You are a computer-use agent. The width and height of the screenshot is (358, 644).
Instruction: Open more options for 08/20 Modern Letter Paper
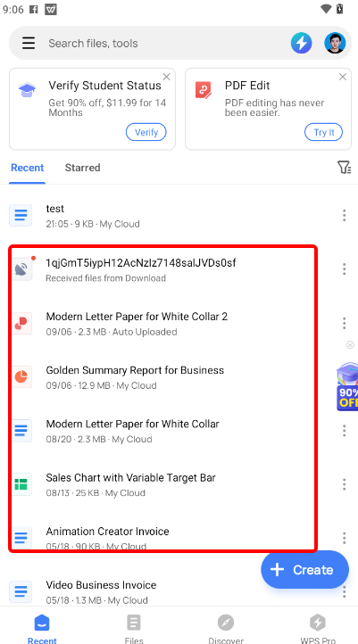[x=344, y=431]
